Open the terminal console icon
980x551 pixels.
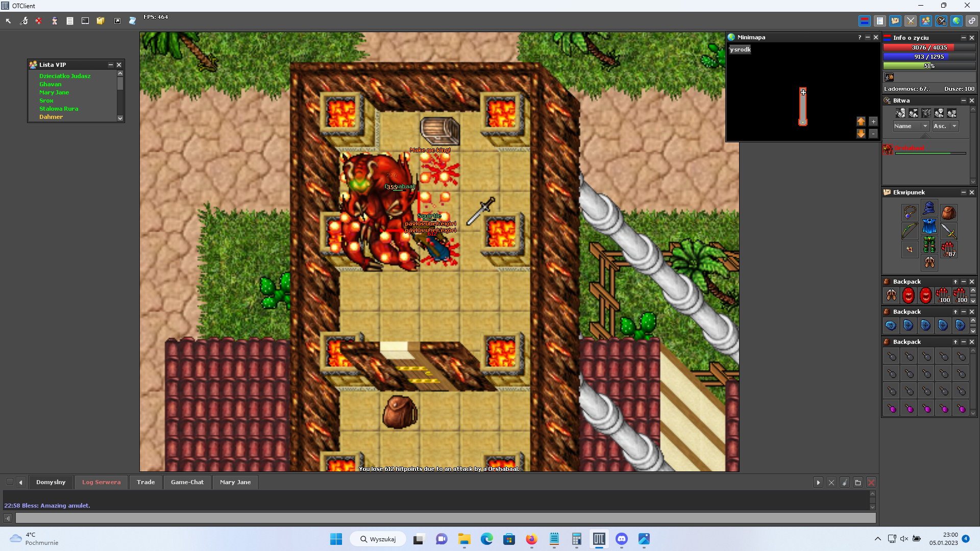click(85, 21)
